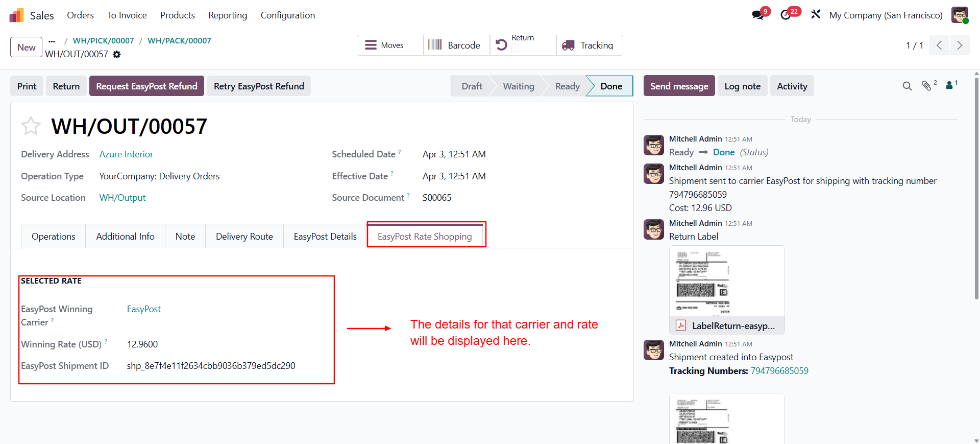Click Send message in chatter
This screenshot has width=980, height=444.
click(679, 86)
